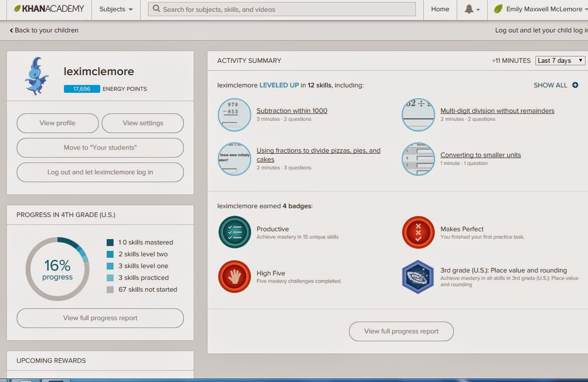Viewport: 588px width, 382px height.
Task: Open the Last 7 days time range dropdown
Action: point(560,60)
